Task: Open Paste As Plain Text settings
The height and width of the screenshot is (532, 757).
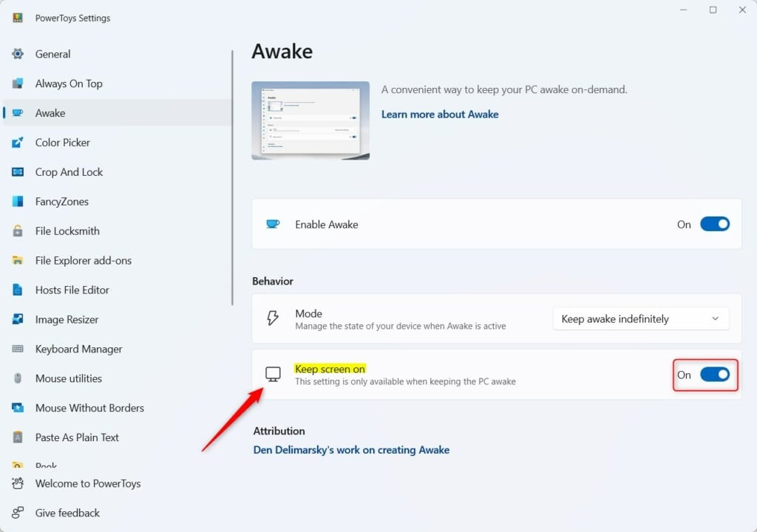Action: 118,437
